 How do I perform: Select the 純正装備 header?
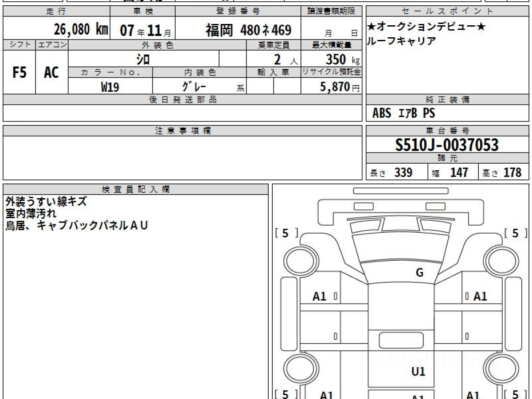pyautogui.click(x=448, y=100)
